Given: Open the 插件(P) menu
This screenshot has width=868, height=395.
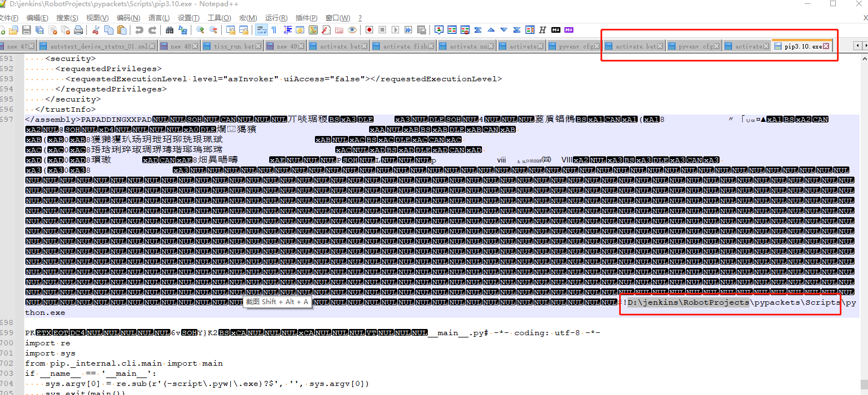Looking at the screenshot, I should [305, 17].
